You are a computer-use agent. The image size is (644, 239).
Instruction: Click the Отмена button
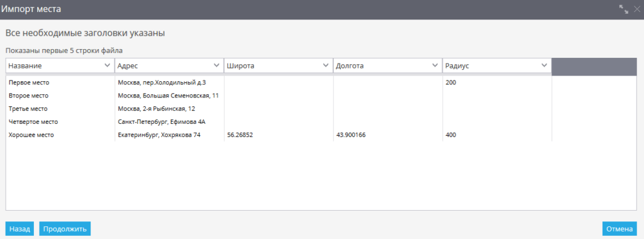click(x=619, y=229)
